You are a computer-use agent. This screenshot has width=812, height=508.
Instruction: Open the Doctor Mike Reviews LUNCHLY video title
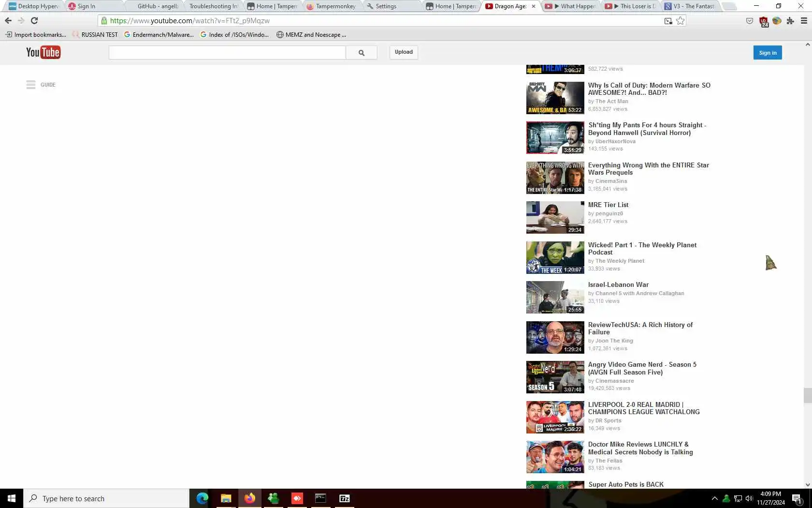point(640,448)
